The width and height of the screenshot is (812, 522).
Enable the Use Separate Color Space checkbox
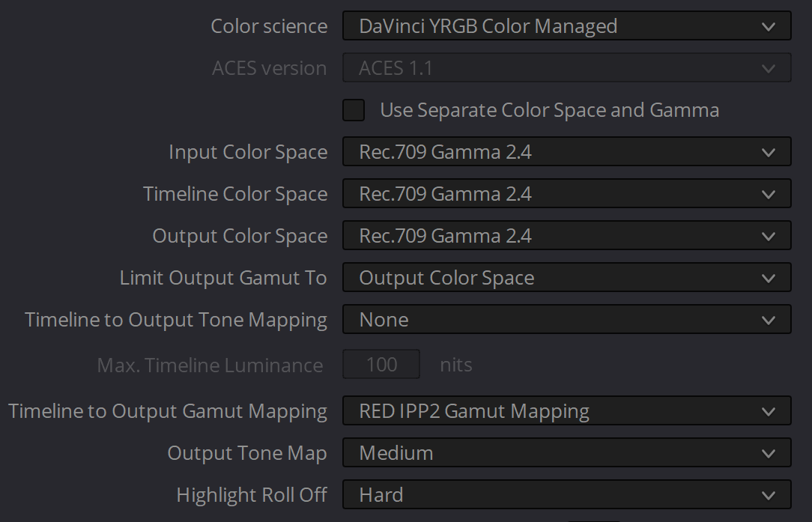coord(354,110)
